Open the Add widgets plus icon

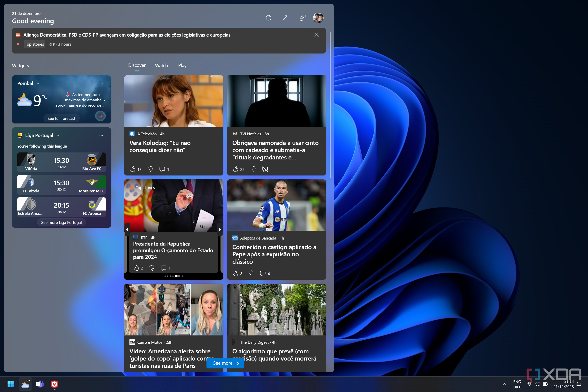pos(104,65)
